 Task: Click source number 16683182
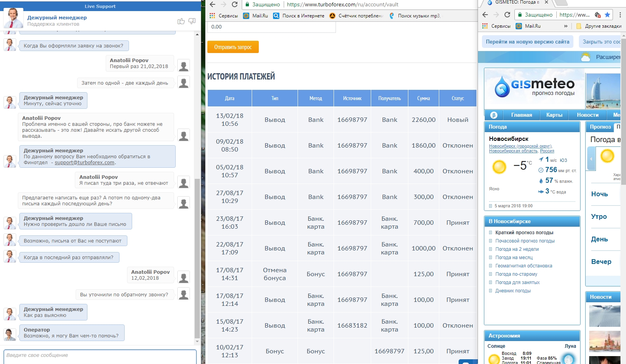coord(352,326)
